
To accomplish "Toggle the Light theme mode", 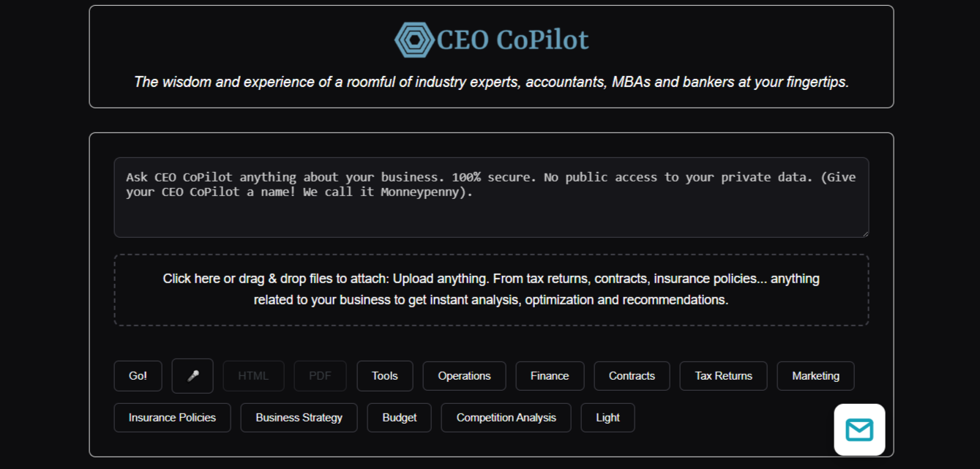I will [607, 418].
